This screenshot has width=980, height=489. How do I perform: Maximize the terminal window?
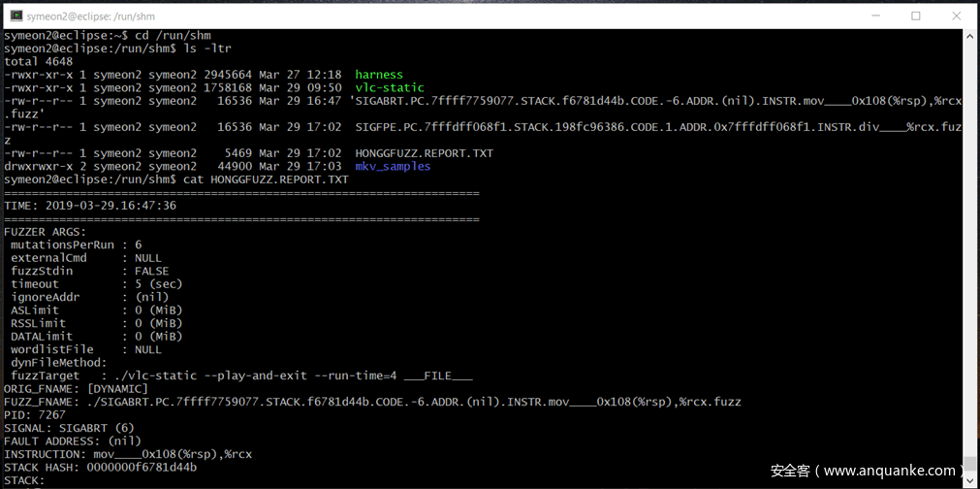916,16
